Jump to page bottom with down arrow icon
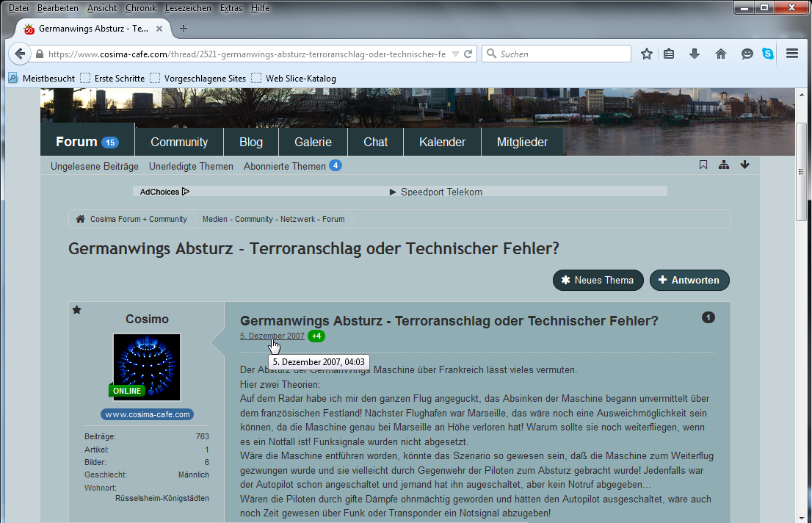The image size is (812, 523). tap(744, 165)
